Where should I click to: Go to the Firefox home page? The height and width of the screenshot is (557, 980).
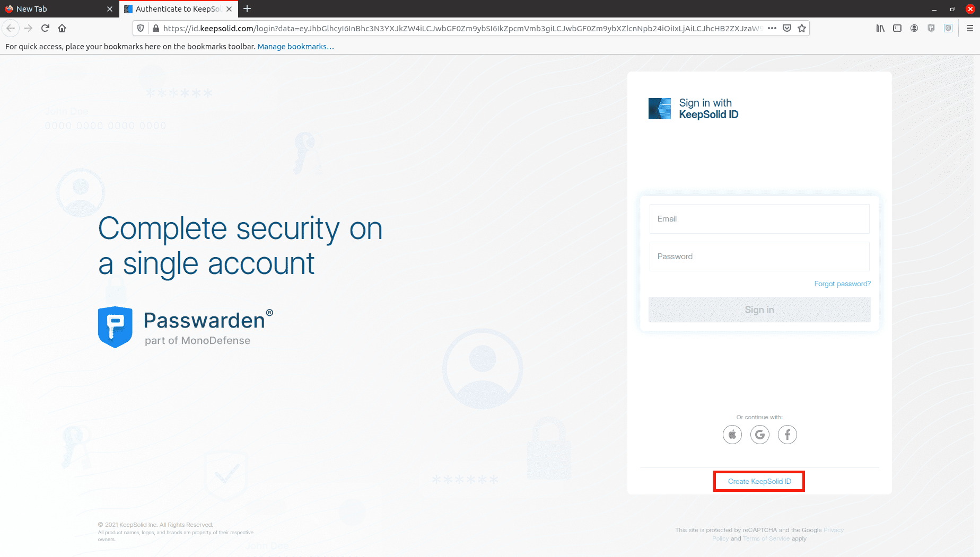tap(62, 28)
